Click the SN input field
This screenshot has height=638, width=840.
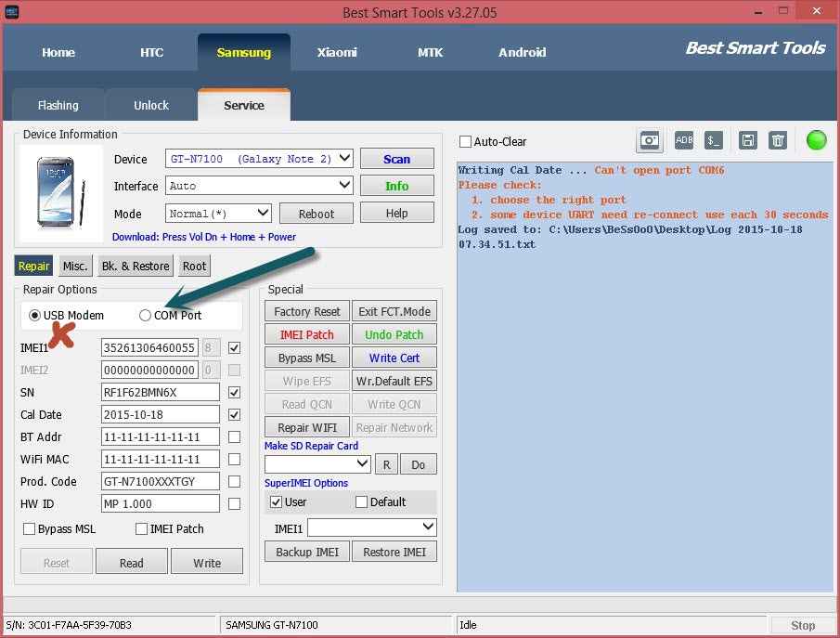(161, 392)
